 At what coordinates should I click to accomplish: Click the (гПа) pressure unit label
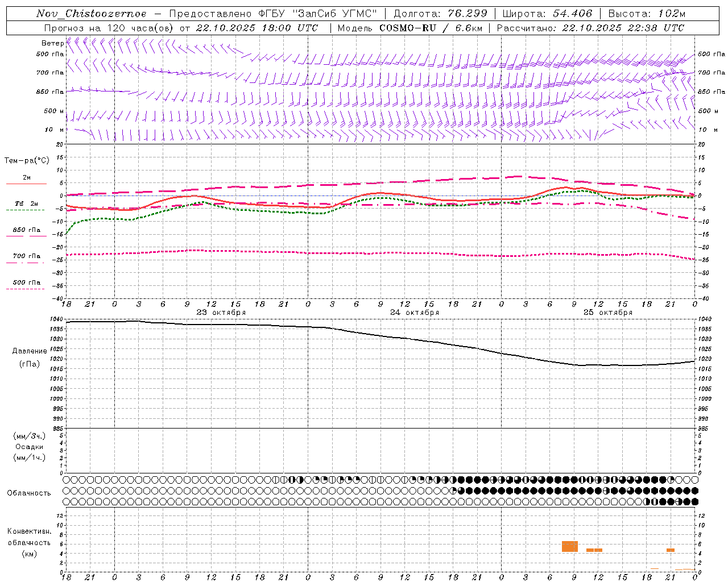coord(30,364)
